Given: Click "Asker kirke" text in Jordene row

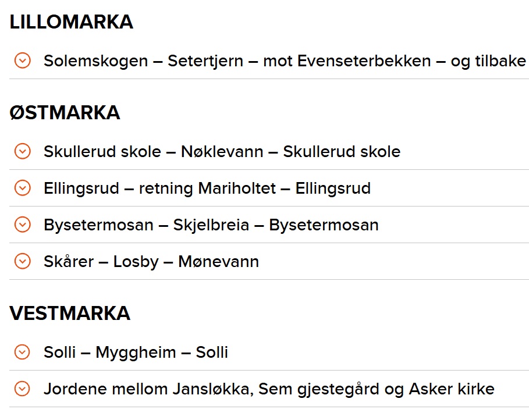Looking at the screenshot, I should click(x=452, y=389).
